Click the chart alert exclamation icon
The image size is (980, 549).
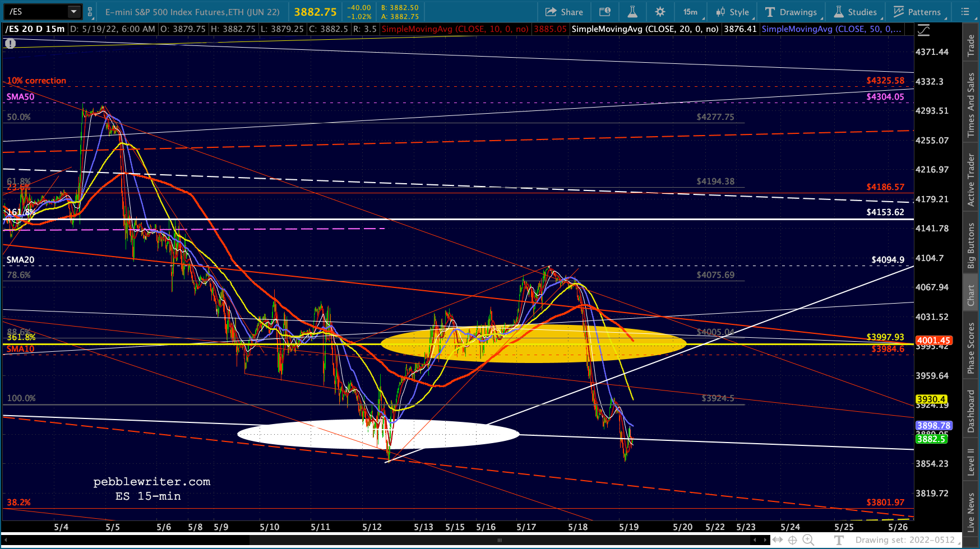pos(10,43)
